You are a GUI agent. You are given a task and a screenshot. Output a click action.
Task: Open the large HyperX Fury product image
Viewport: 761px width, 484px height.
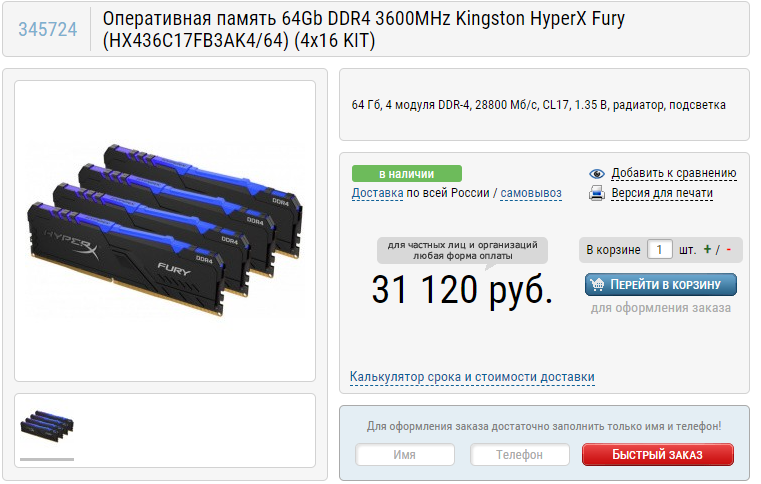point(165,231)
